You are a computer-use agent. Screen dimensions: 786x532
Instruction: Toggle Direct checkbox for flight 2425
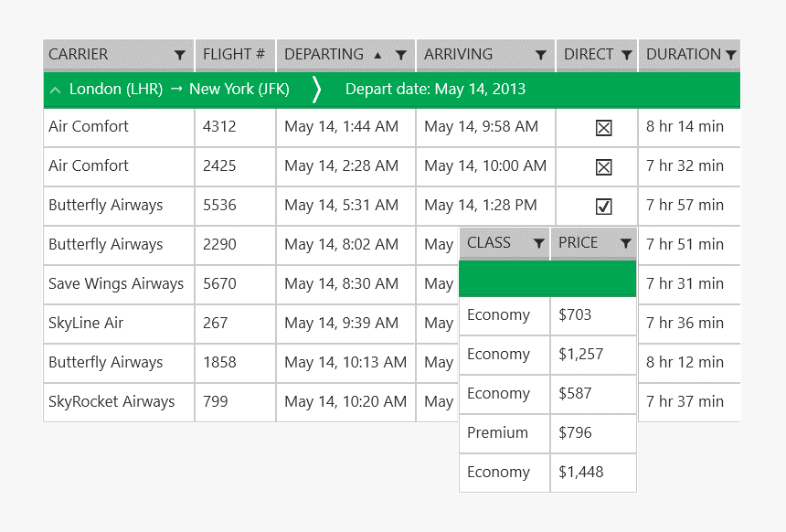603,167
